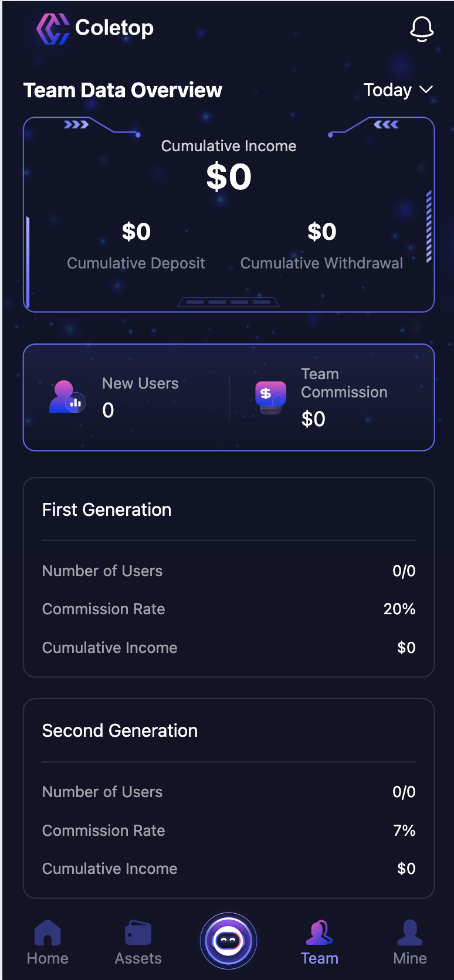Click the 20% Commission Rate value

pyautogui.click(x=399, y=609)
